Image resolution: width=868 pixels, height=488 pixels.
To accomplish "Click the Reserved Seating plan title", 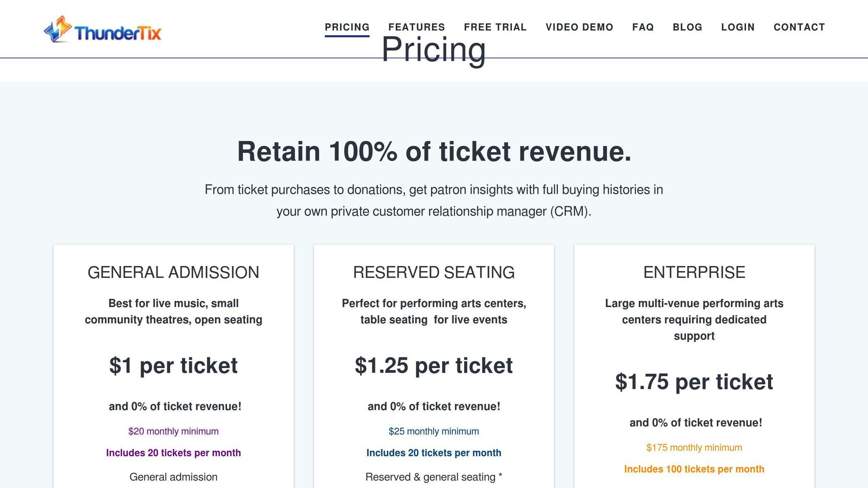I will click(434, 272).
